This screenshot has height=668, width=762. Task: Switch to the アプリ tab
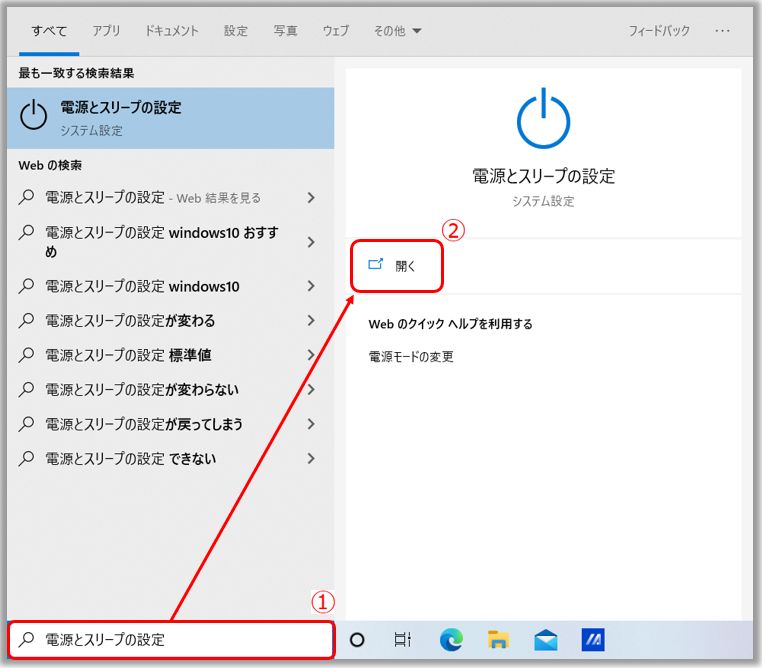pos(106,31)
